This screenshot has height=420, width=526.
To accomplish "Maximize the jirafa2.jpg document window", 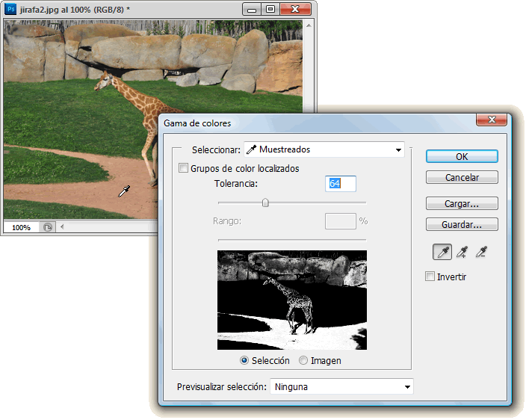I will pyautogui.click(x=270, y=9).
